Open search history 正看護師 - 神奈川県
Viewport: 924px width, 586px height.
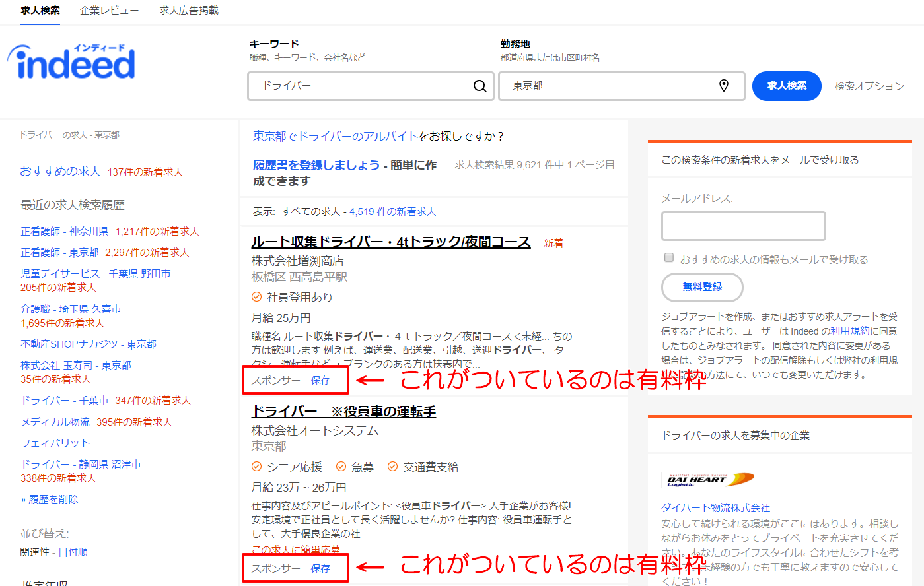pos(65,232)
